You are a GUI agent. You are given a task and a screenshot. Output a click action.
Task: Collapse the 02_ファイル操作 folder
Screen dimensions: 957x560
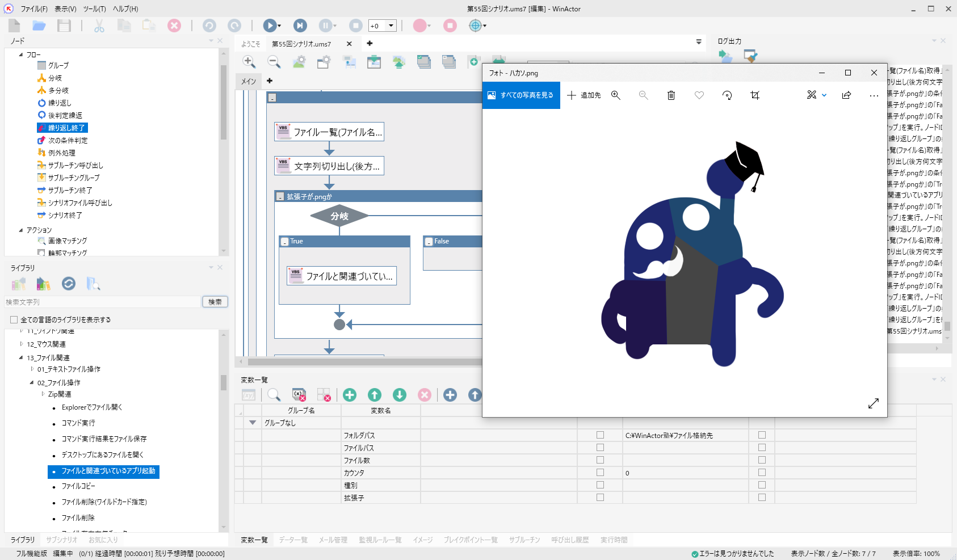[32, 382]
